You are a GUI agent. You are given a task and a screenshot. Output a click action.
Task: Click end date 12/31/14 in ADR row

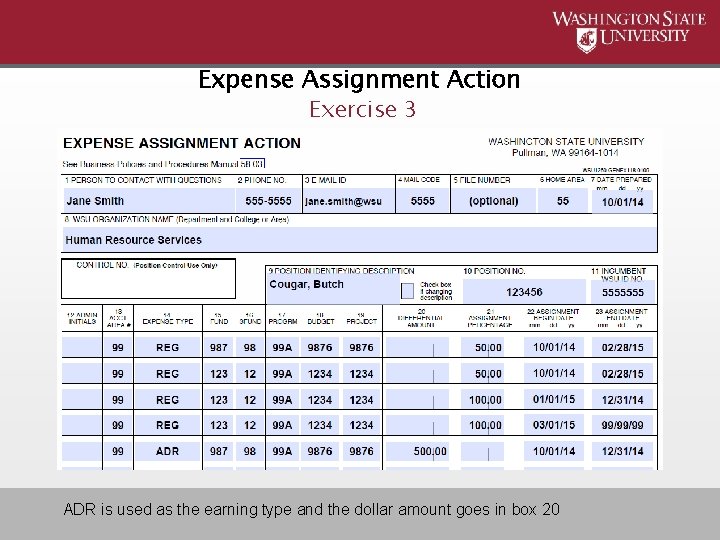click(622, 451)
